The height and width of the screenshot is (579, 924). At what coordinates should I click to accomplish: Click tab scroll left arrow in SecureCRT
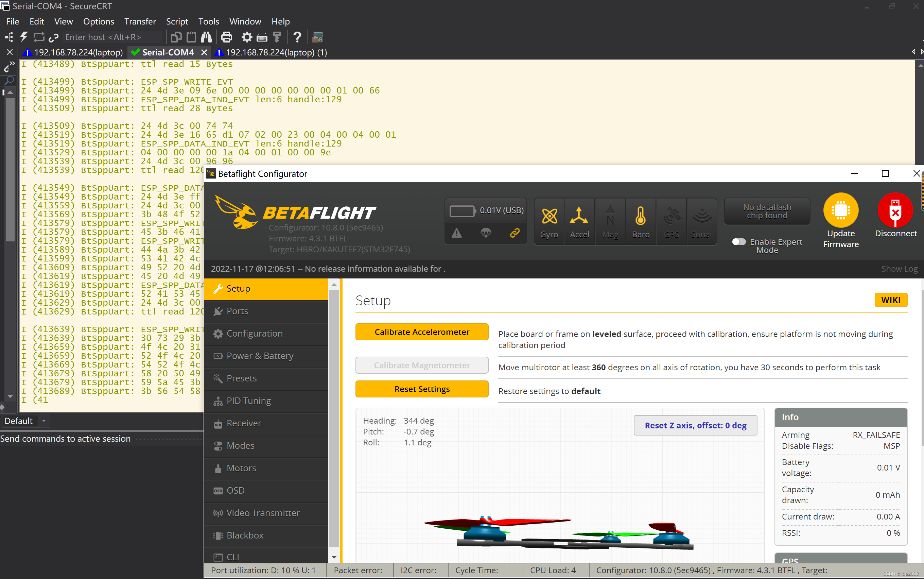pos(914,52)
